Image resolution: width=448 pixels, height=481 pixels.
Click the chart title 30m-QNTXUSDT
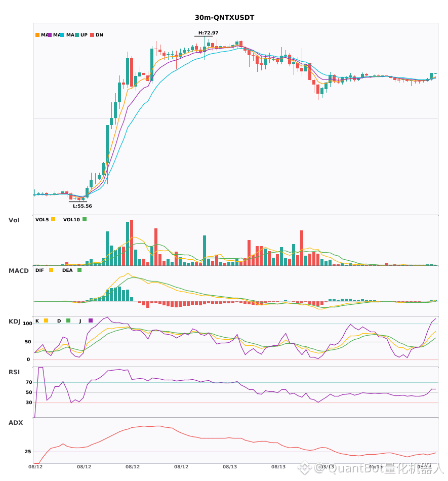coord(224,18)
